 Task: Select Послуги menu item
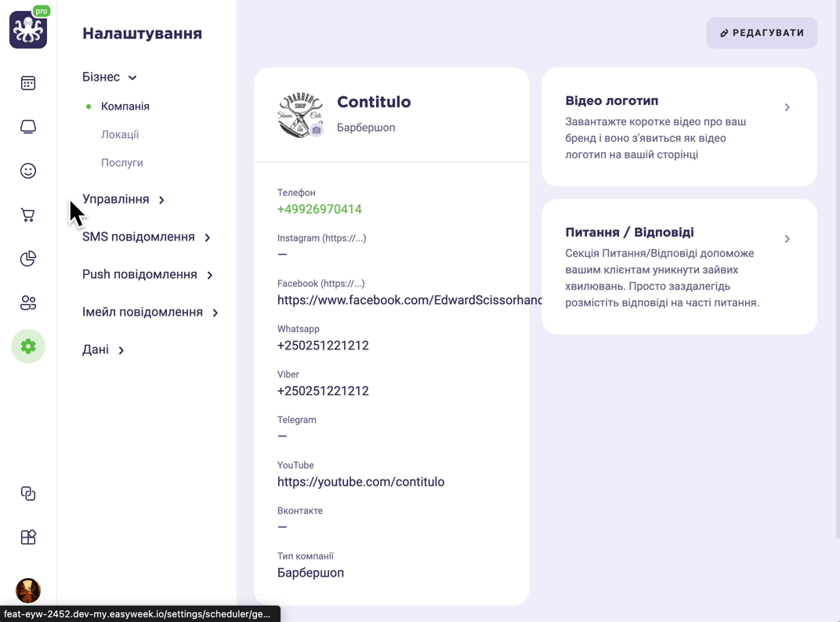click(x=122, y=163)
